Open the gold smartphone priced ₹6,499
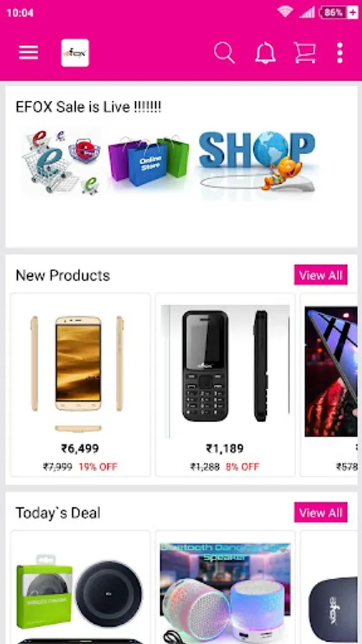 [80, 385]
